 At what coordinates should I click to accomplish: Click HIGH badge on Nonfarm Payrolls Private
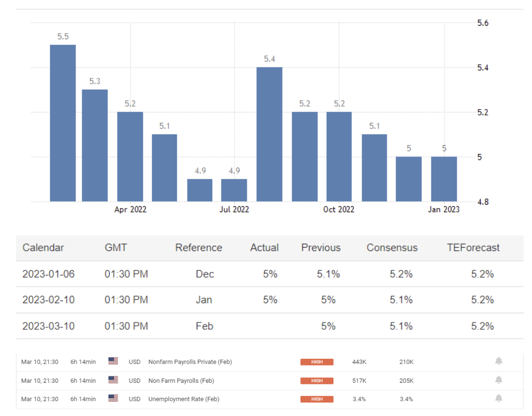(317, 362)
